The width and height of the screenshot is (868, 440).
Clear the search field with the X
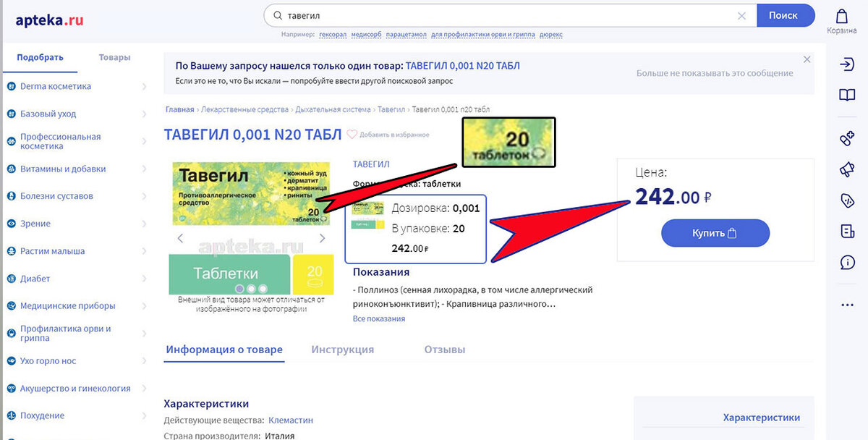[741, 14]
